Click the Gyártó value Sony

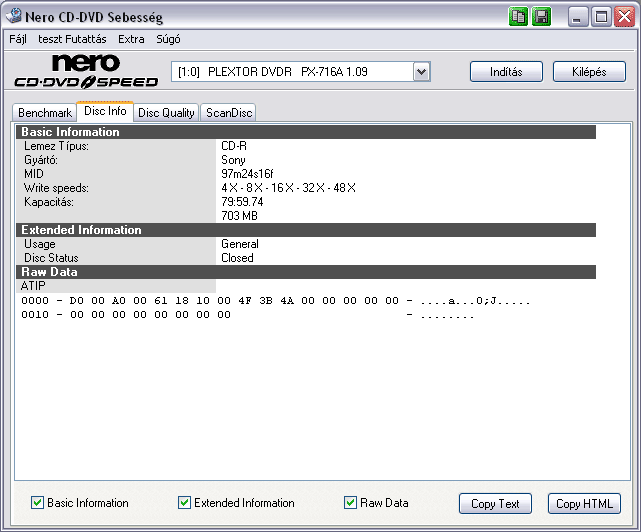(x=233, y=160)
